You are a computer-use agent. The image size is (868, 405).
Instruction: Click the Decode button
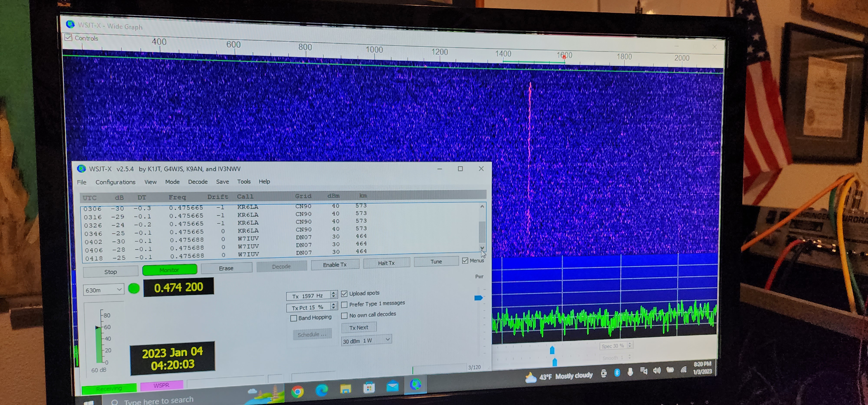[x=281, y=267]
